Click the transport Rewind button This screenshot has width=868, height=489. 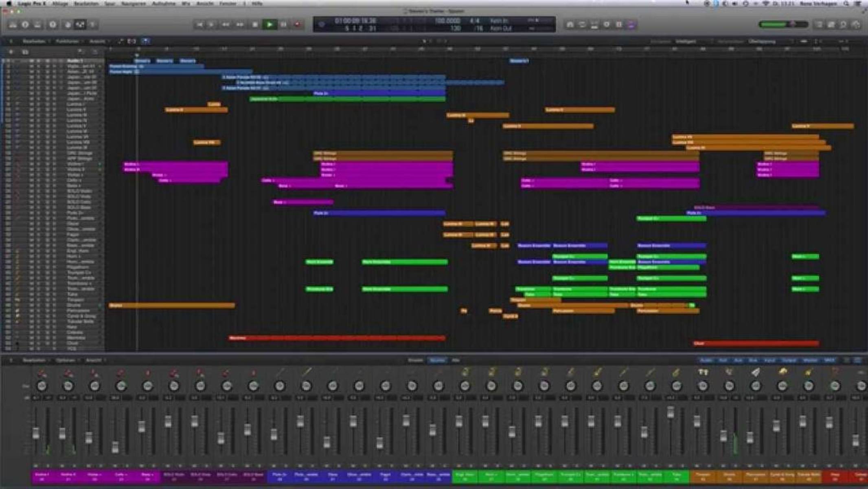pos(225,25)
